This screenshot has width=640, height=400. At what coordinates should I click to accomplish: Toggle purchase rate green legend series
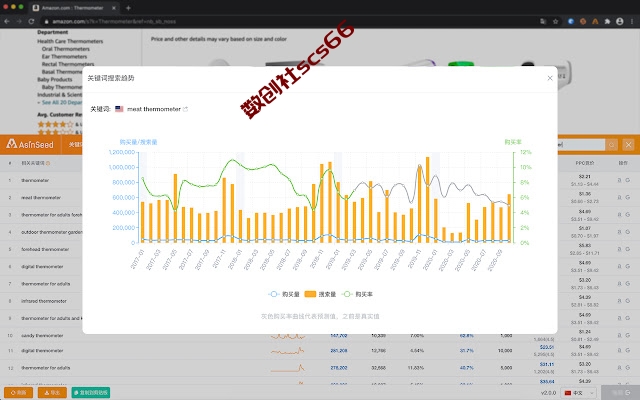point(357,294)
